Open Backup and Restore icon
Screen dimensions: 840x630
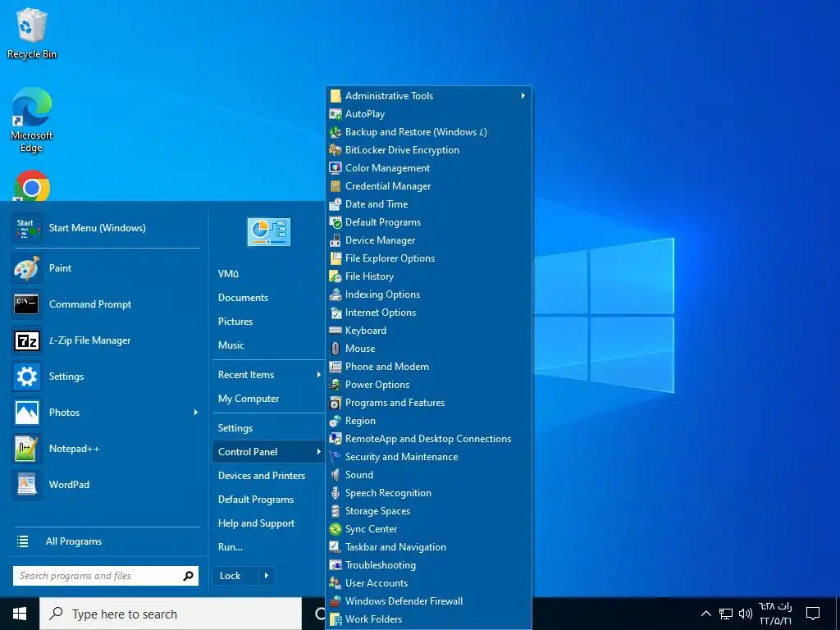(x=336, y=132)
